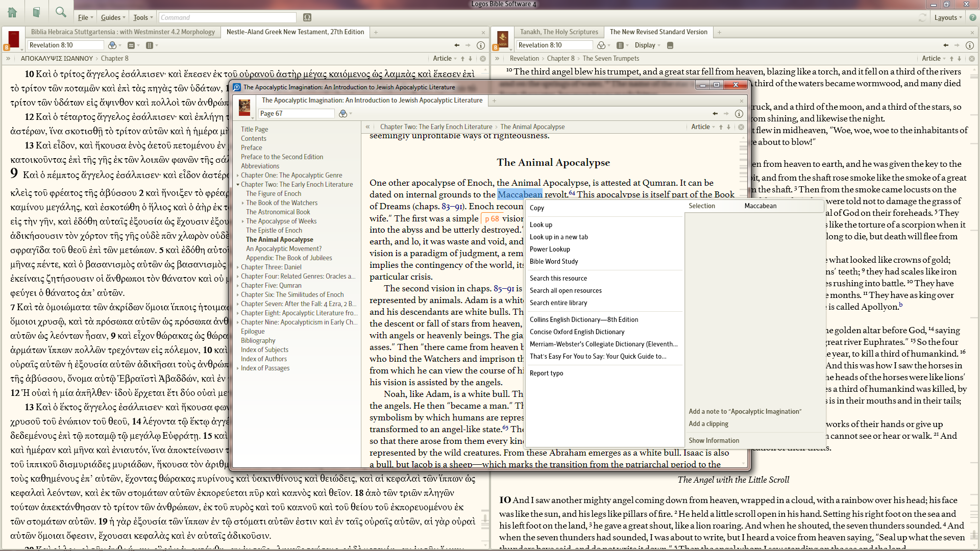This screenshot has height=551, width=980.
Task: Open columns view icon in NRSV panel
Action: [x=620, y=45]
